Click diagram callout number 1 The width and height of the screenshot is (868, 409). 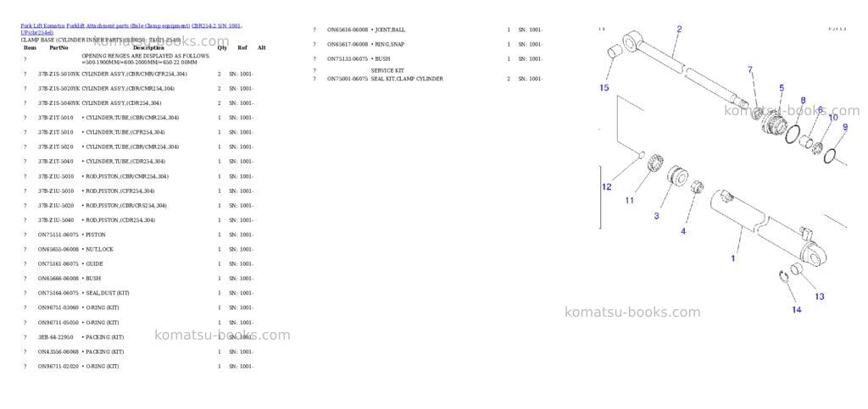(x=733, y=258)
